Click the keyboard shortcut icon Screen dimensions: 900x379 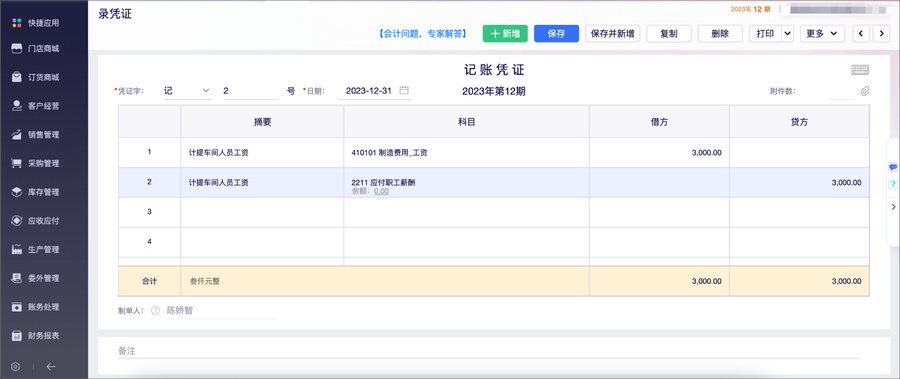click(859, 70)
